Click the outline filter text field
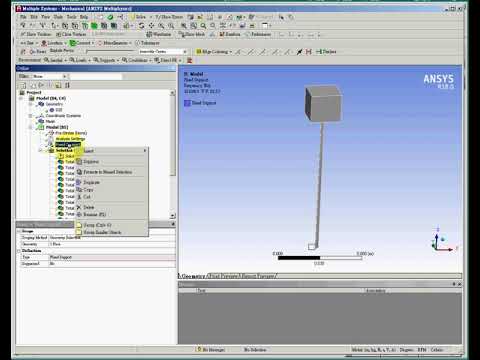Image resolution: width=480 pixels, height=360 pixels. (x=96, y=76)
